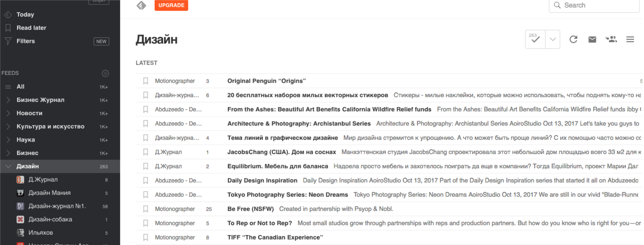Expand the Новости category chevron

(8, 113)
